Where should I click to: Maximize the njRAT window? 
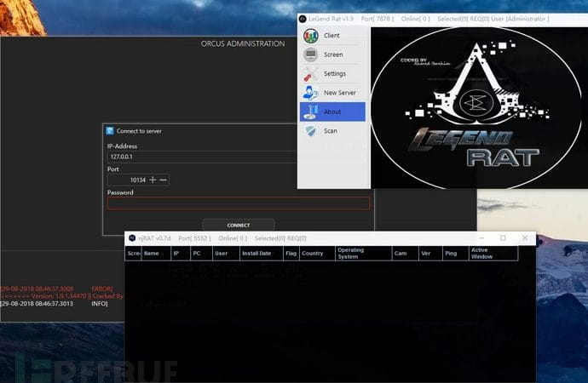pyautogui.click(x=503, y=238)
